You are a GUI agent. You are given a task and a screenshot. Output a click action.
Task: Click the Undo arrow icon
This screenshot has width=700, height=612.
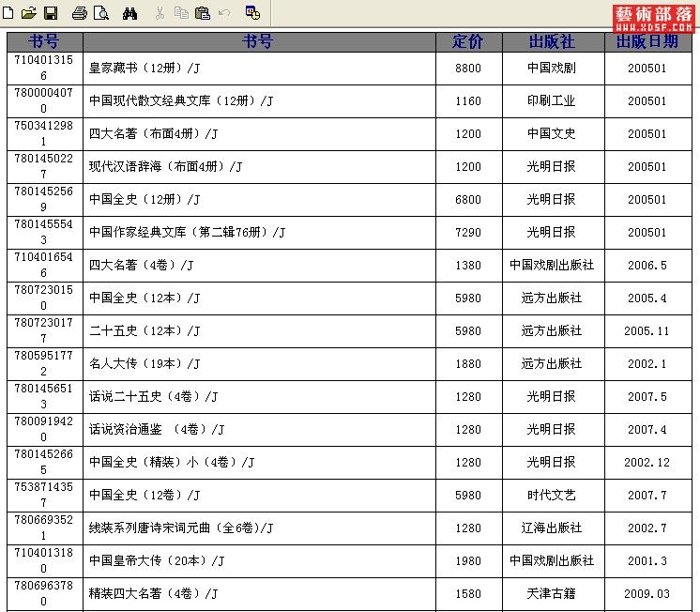pos(224,12)
